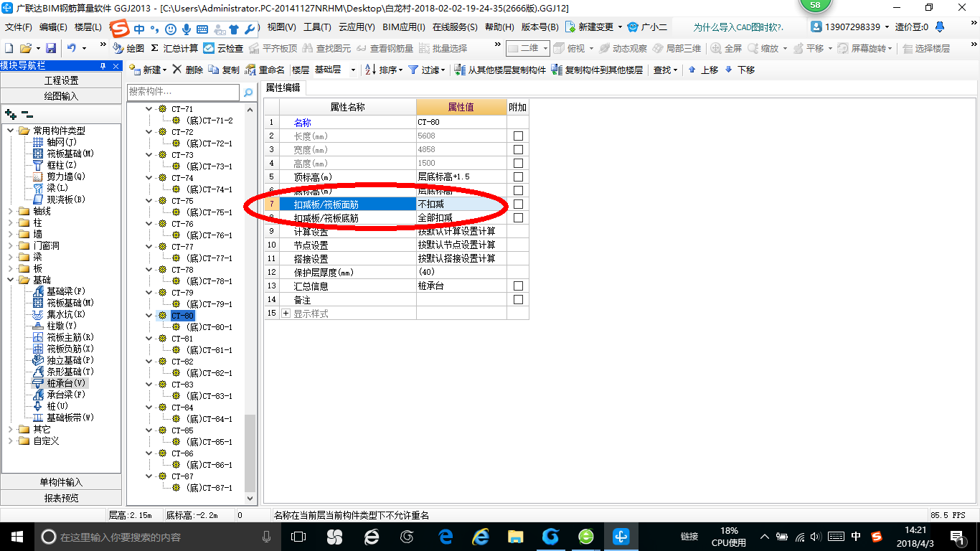Click 从其他楼层复制构件
Screen dimensions: 980x551
coord(500,70)
